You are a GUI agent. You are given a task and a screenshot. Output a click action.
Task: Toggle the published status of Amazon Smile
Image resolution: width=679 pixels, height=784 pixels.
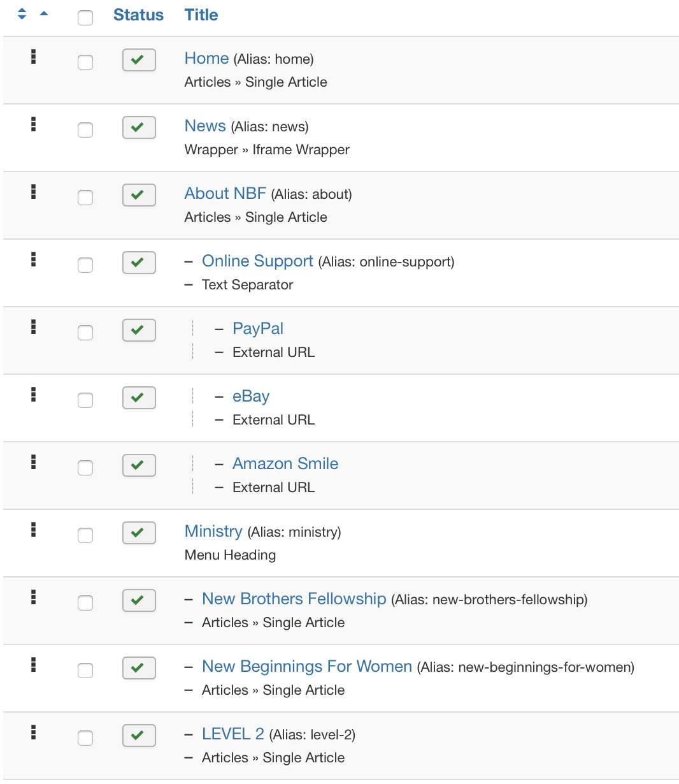pyautogui.click(x=139, y=465)
